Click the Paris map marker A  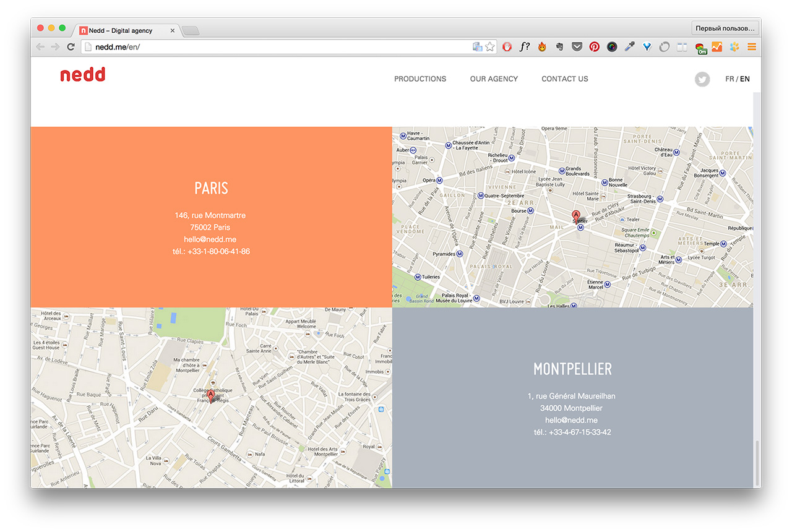[576, 216]
